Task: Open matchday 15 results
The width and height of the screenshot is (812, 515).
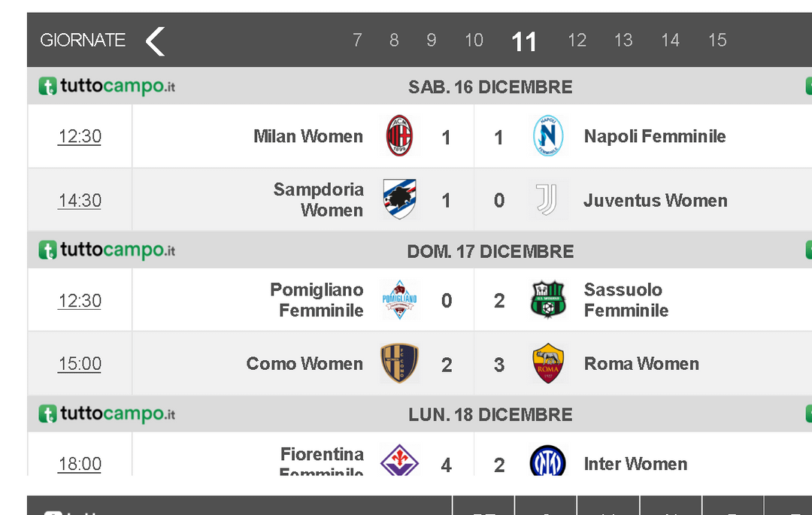Action: click(717, 41)
